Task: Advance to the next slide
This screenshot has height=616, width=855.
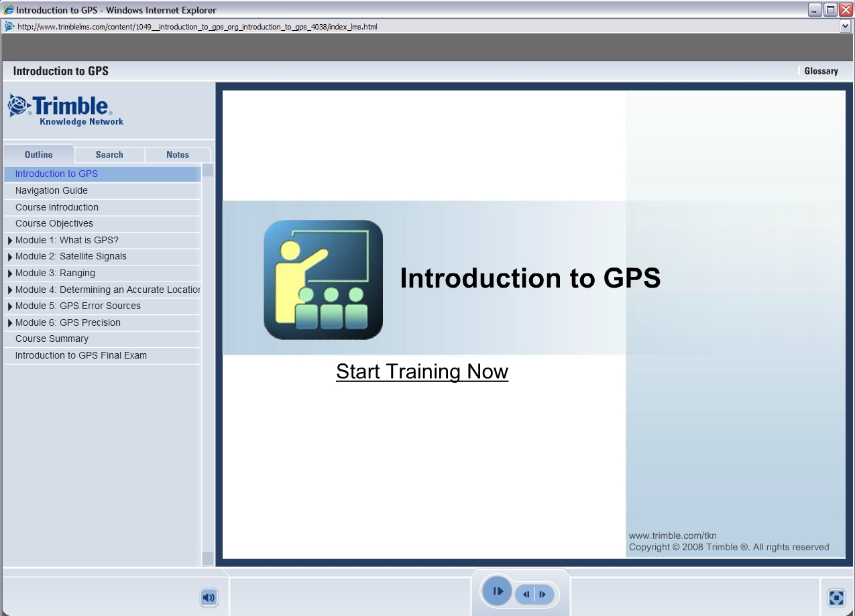Action: [543, 595]
